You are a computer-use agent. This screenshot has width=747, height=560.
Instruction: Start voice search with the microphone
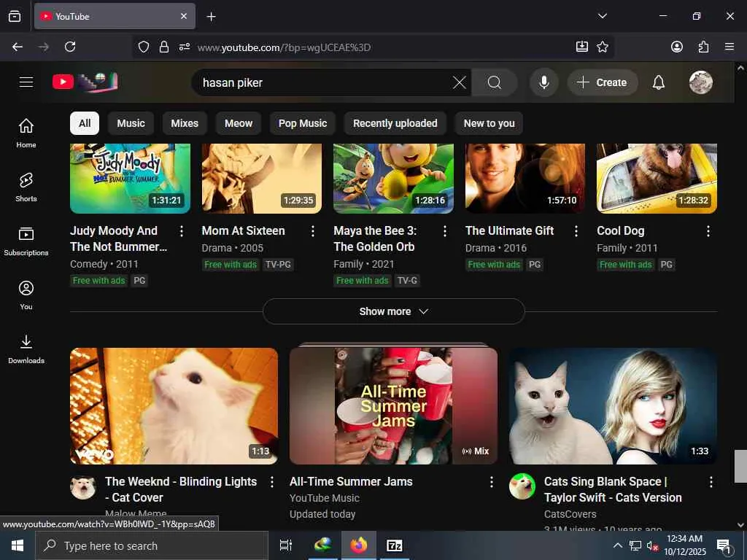[x=543, y=82]
